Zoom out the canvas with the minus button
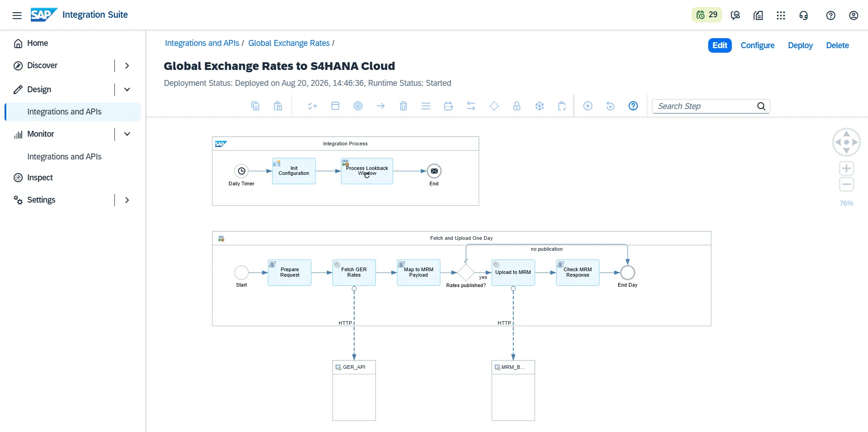The image size is (868, 432). click(846, 184)
